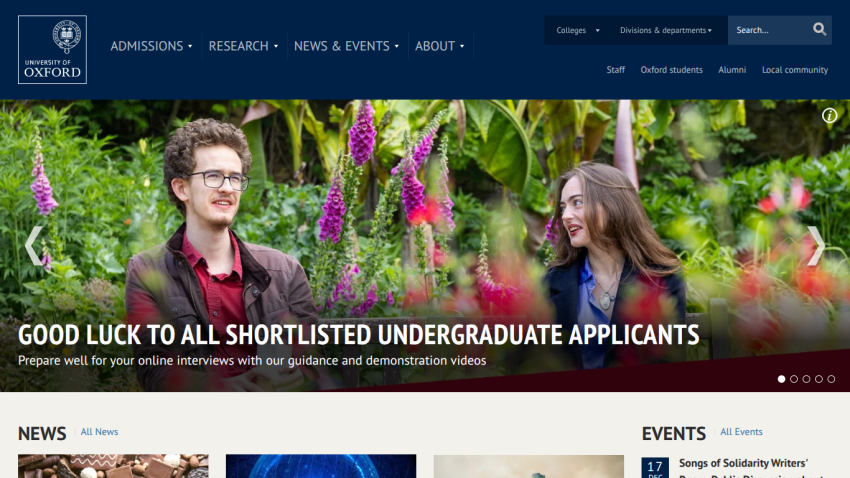The width and height of the screenshot is (850, 478).
Task: Click the search magnifier icon
Action: tap(819, 29)
